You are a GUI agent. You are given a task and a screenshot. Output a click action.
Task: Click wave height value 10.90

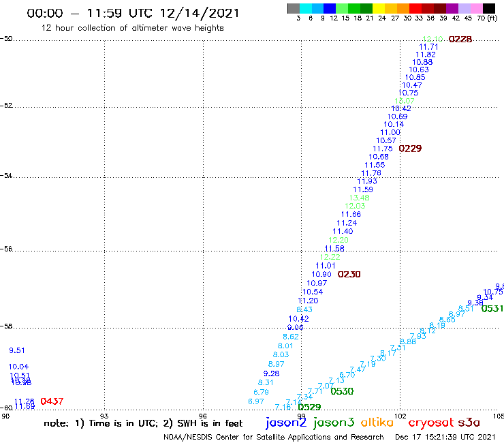click(321, 275)
